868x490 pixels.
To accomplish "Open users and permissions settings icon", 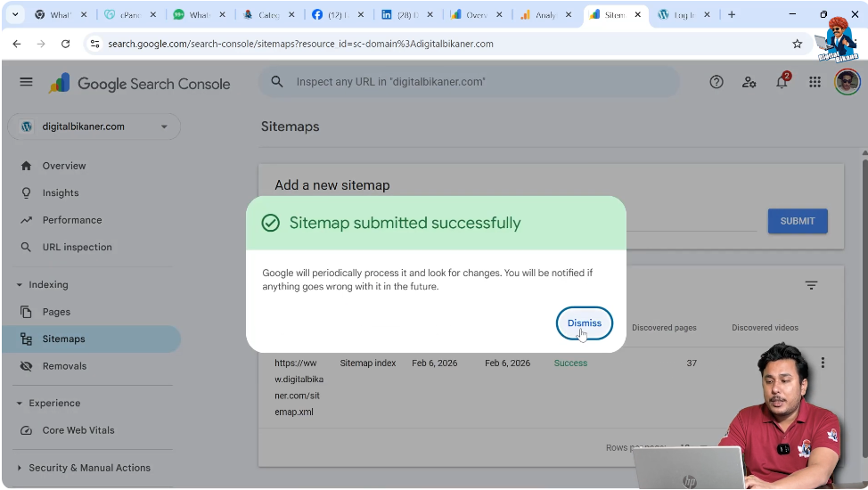I will (749, 83).
